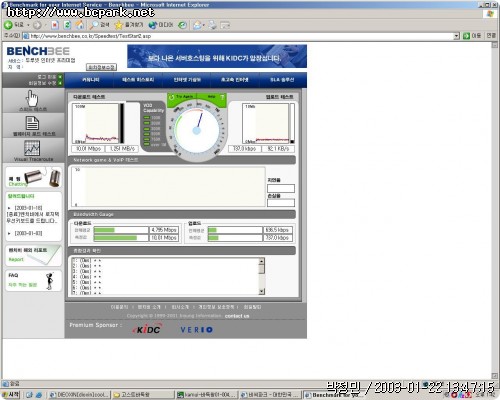Click the BENCHBEE logo

pos(38,51)
